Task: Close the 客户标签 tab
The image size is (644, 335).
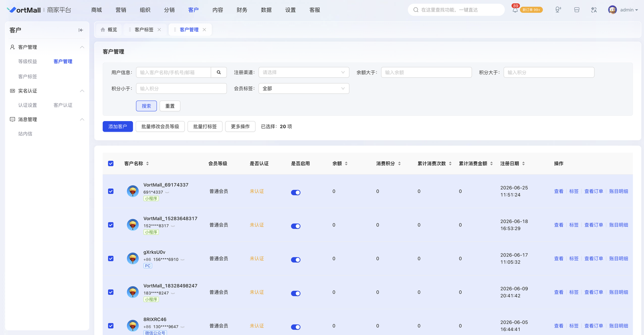Action: [x=159, y=30]
